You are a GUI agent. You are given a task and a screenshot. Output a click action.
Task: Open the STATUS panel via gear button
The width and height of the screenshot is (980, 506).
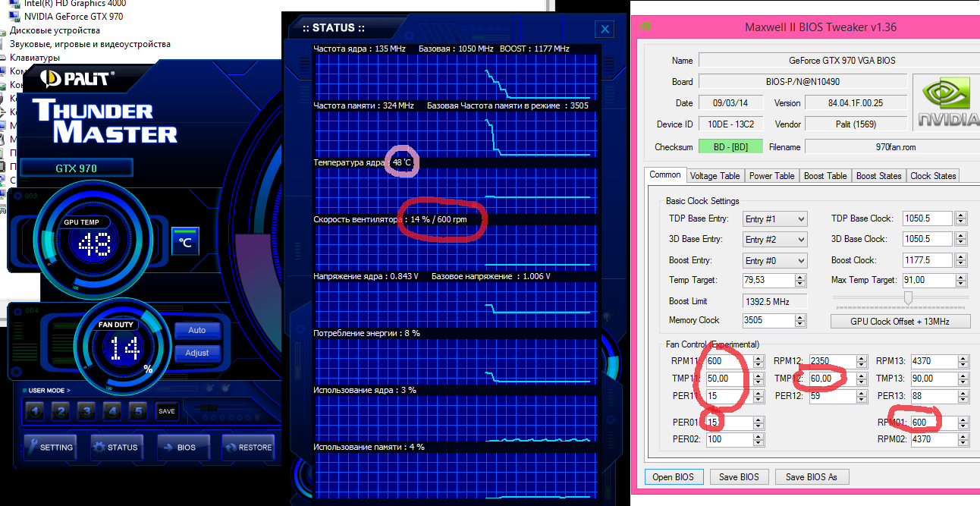[117, 447]
